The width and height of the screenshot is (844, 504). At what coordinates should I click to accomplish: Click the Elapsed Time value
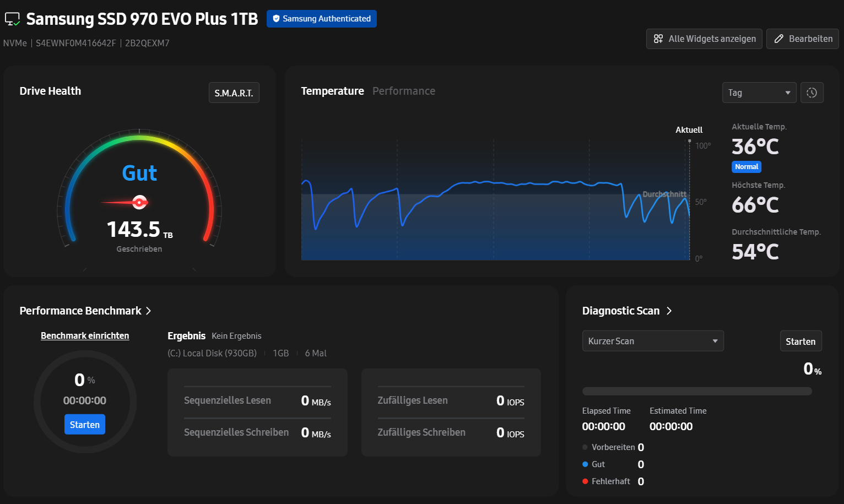coord(604,426)
